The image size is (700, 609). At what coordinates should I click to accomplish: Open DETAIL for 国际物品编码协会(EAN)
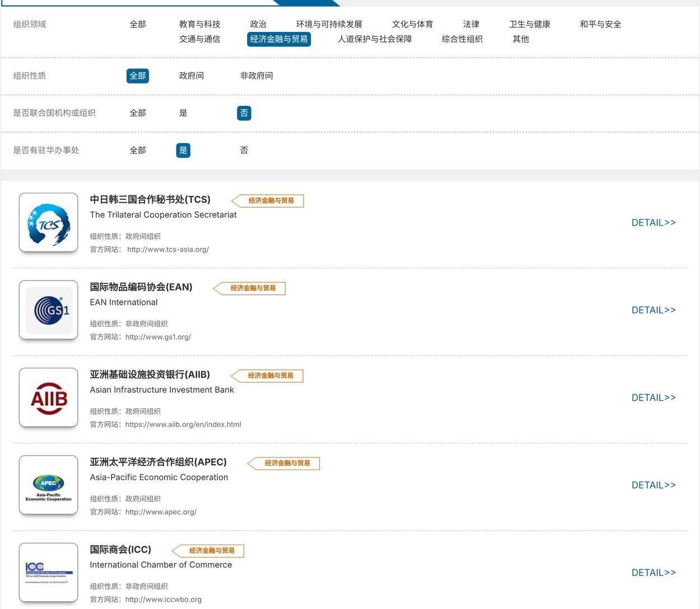654,310
